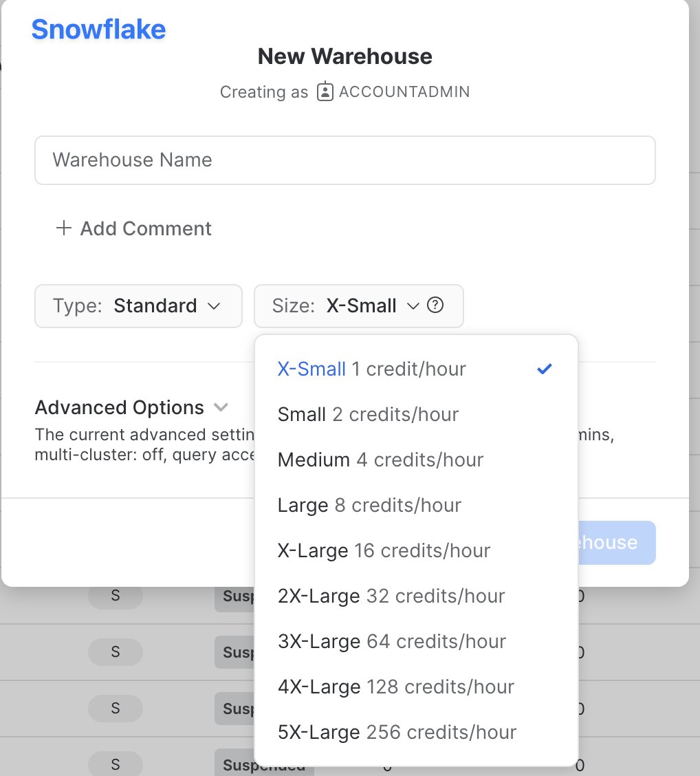Screen dimensions: 700x776
Task: Click the ACCOUNTADMIN role badge icon
Action: pyautogui.click(x=325, y=91)
